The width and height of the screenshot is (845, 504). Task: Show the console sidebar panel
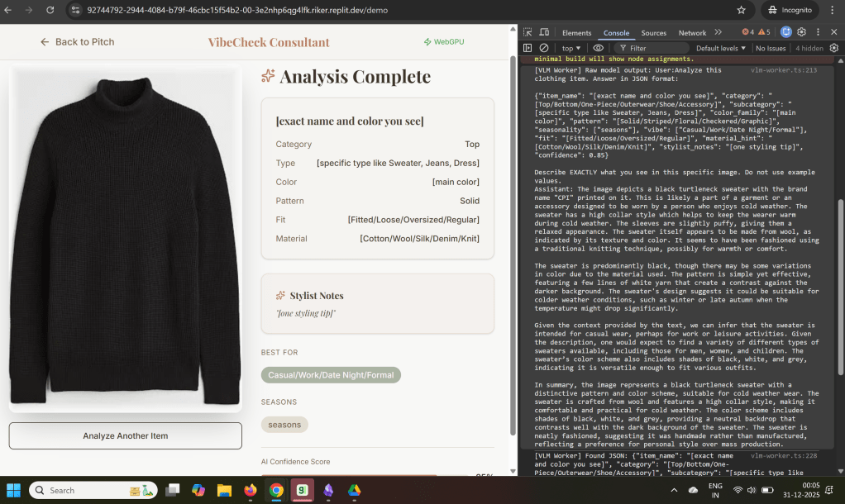click(x=528, y=48)
